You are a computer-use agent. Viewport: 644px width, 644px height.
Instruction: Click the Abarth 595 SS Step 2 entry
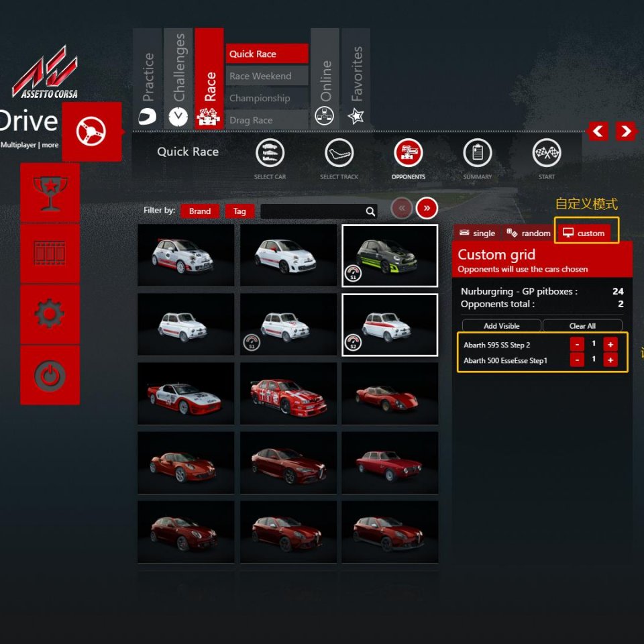click(496, 345)
